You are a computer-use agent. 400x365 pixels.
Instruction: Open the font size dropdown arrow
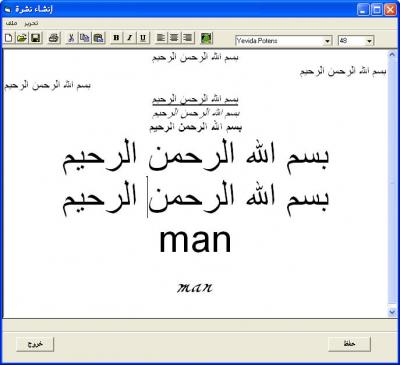tap(369, 41)
